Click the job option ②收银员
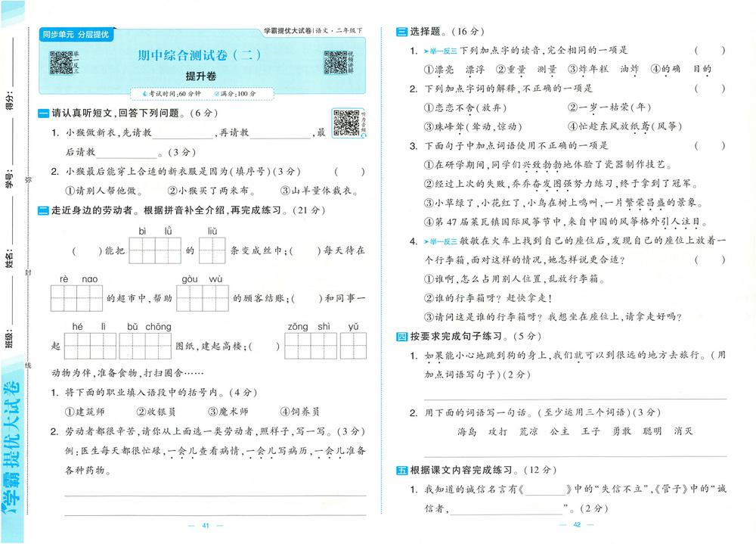This screenshot has width=756, height=544. [x=156, y=412]
